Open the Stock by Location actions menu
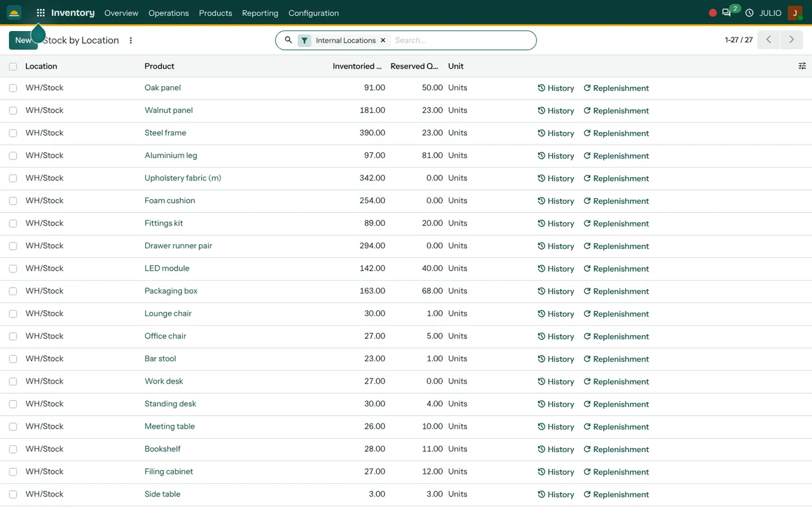The width and height of the screenshot is (812, 508). click(x=131, y=41)
